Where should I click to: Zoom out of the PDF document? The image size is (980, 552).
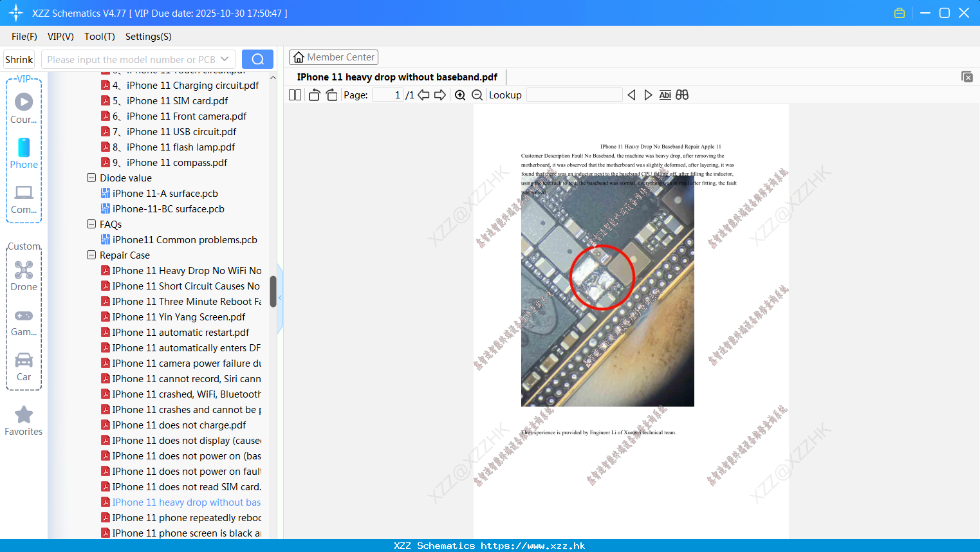[x=477, y=95]
